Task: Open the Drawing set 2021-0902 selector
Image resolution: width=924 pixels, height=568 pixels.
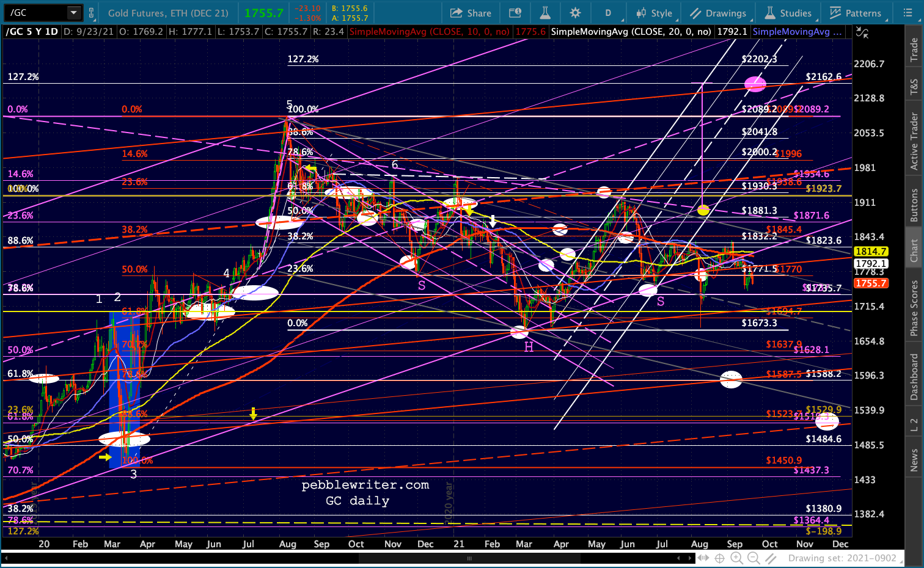Action: pos(842,558)
